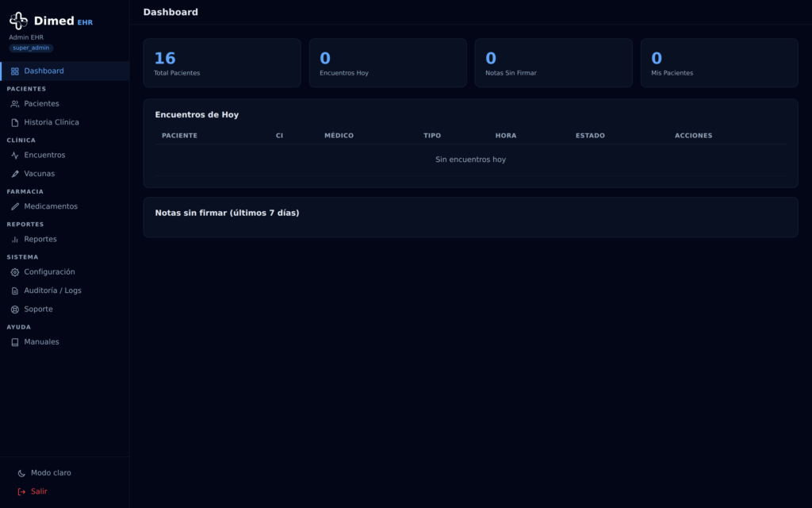Click the Reportes bar chart icon

coord(15,240)
